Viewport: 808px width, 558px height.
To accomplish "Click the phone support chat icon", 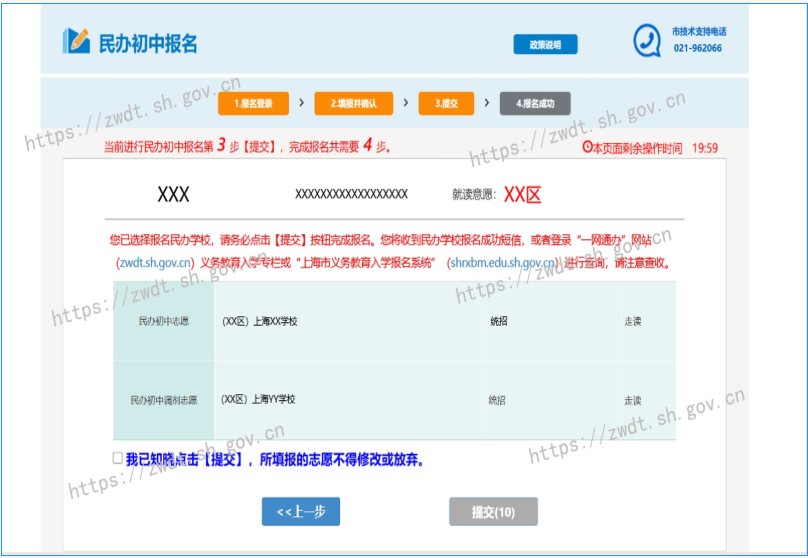I will pyautogui.click(x=646, y=40).
